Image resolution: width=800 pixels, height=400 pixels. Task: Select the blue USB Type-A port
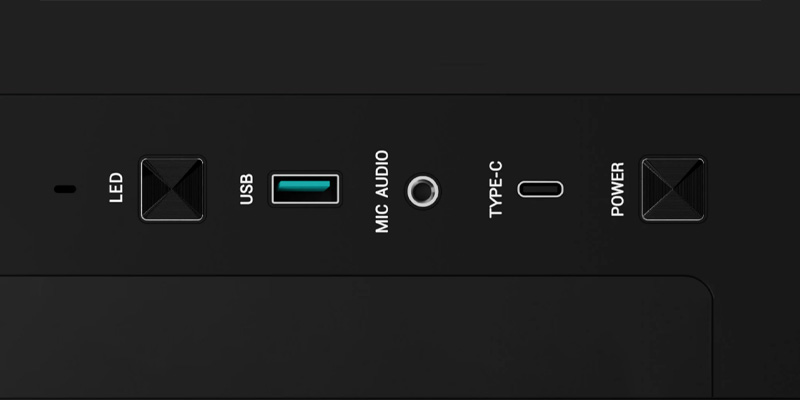305,189
